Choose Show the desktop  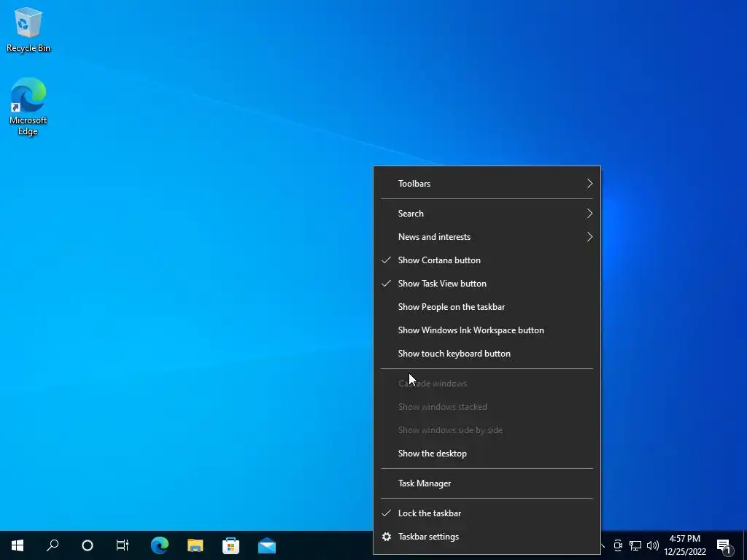point(487,454)
